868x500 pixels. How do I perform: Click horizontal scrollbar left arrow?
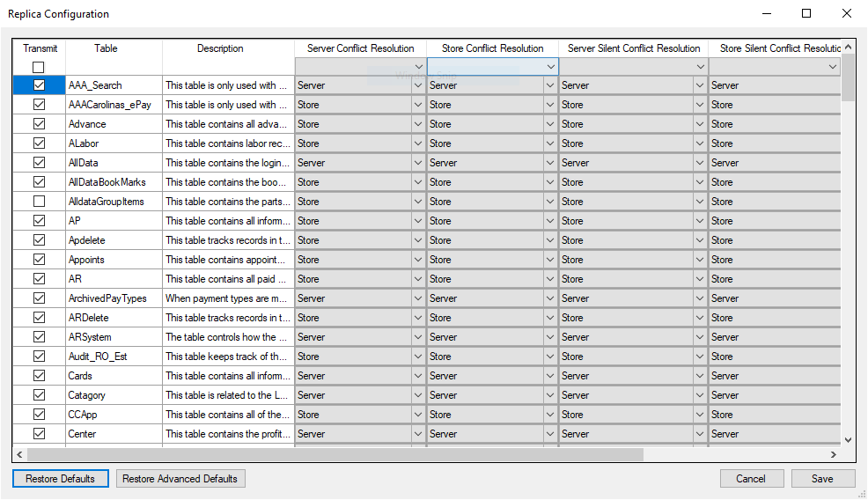tap(20, 454)
